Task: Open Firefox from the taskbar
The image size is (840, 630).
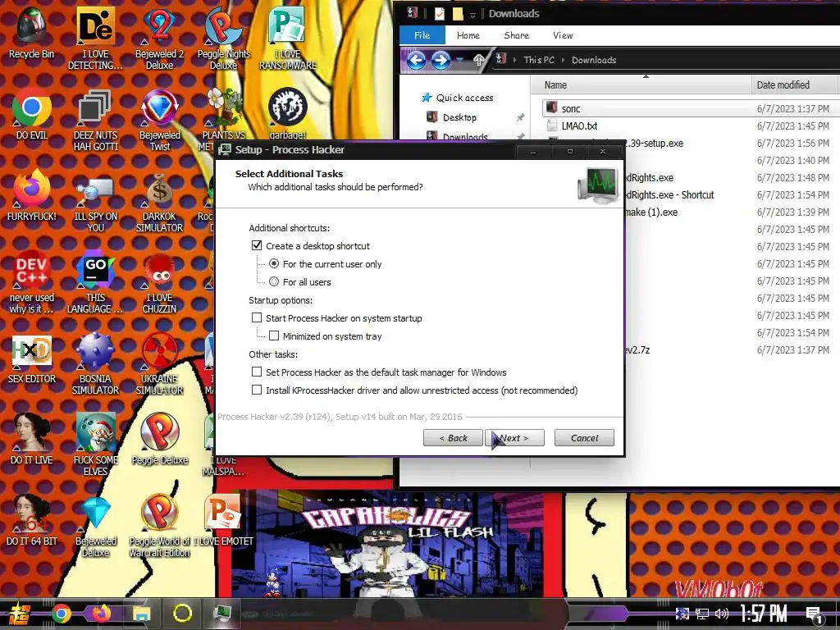Action: 101,614
